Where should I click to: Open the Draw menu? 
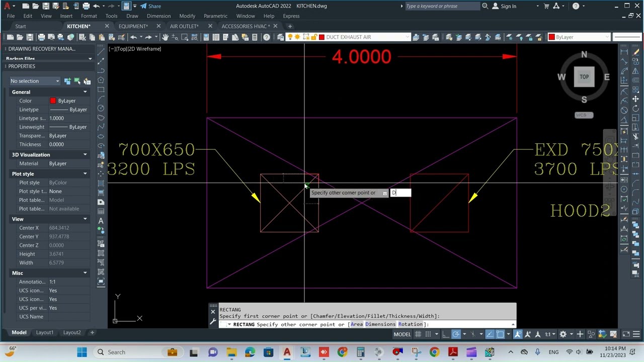click(132, 16)
